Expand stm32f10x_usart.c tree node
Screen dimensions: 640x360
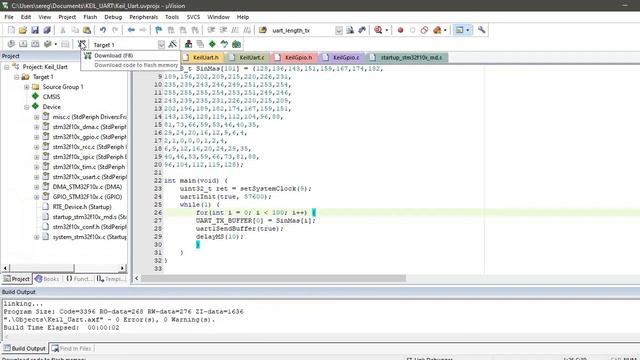click(x=37, y=177)
